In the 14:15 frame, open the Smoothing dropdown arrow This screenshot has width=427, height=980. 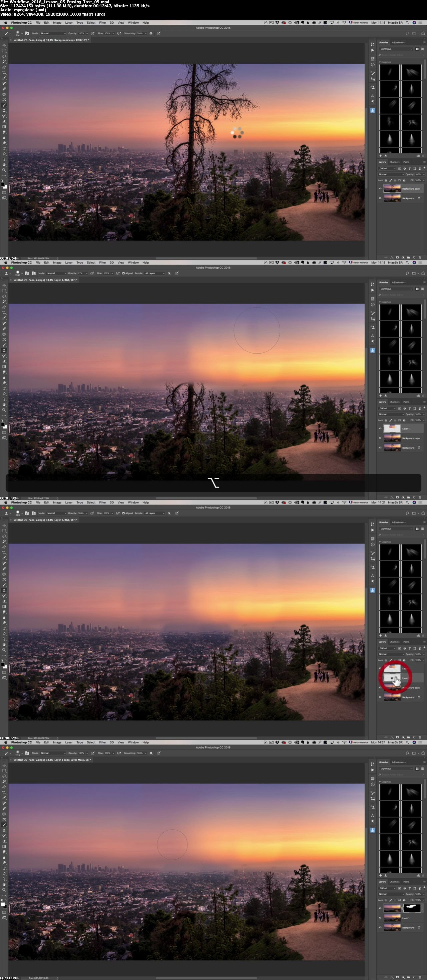coord(145,33)
